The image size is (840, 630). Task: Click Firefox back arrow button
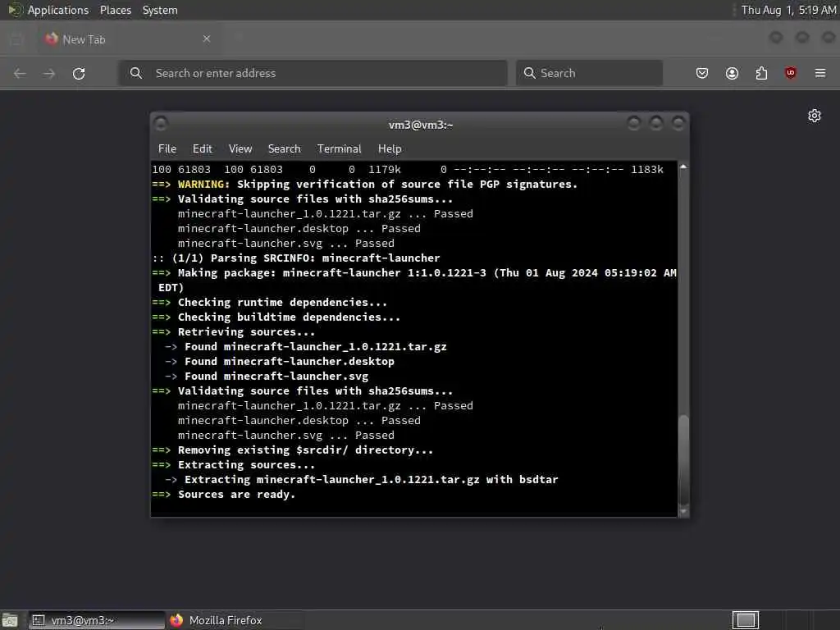click(20, 73)
